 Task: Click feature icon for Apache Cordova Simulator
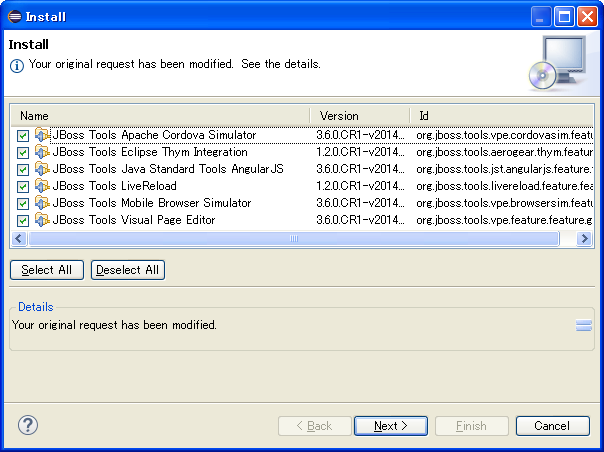coord(42,135)
